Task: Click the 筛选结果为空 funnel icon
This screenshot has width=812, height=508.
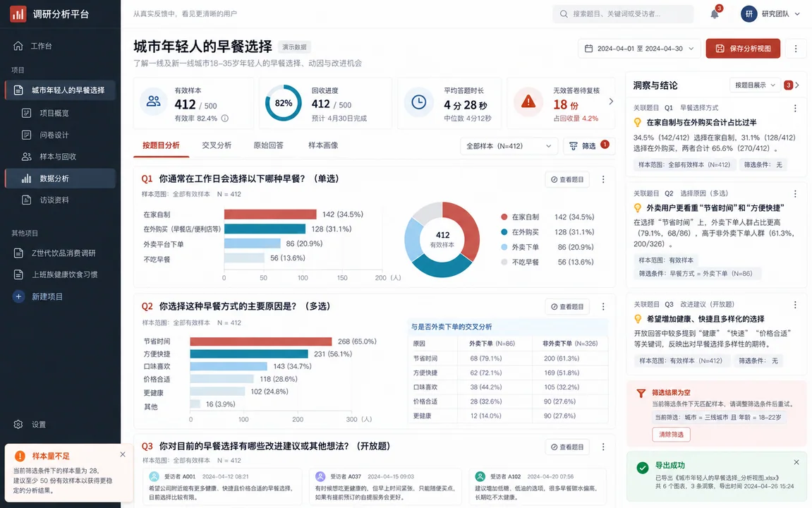Action: (641, 393)
